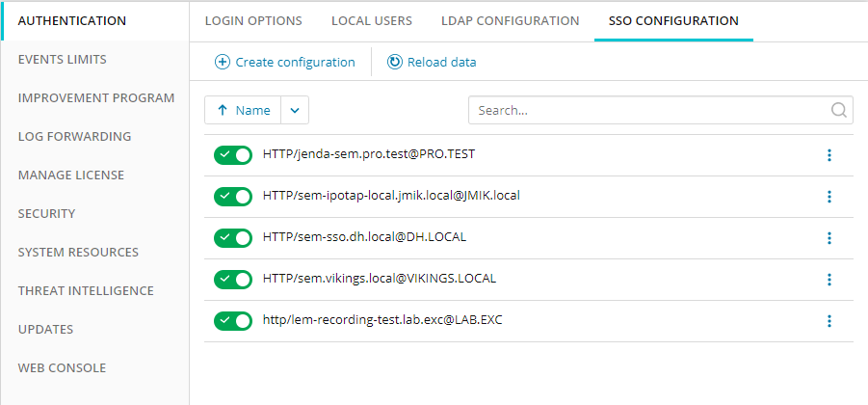This screenshot has width=868, height=405.
Task: Go to the LOGIN OPTIONS tab
Action: click(253, 21)
